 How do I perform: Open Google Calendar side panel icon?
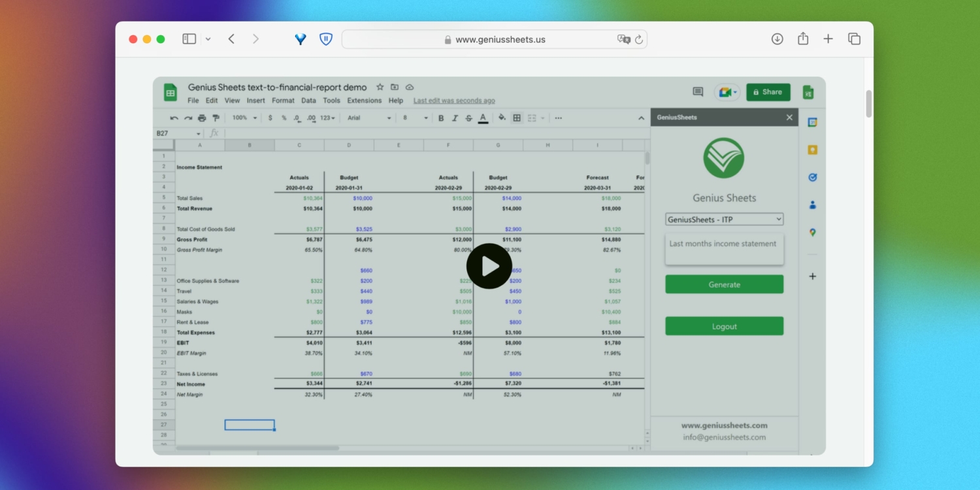pos(812,122)
